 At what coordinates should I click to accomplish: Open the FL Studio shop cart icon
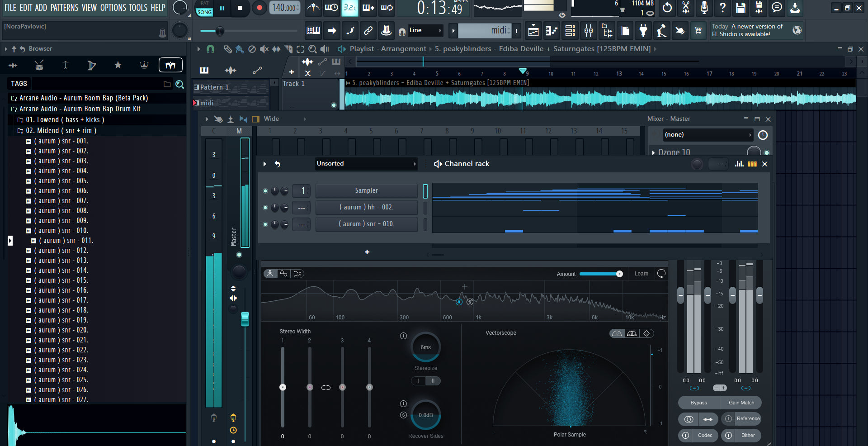698,31
